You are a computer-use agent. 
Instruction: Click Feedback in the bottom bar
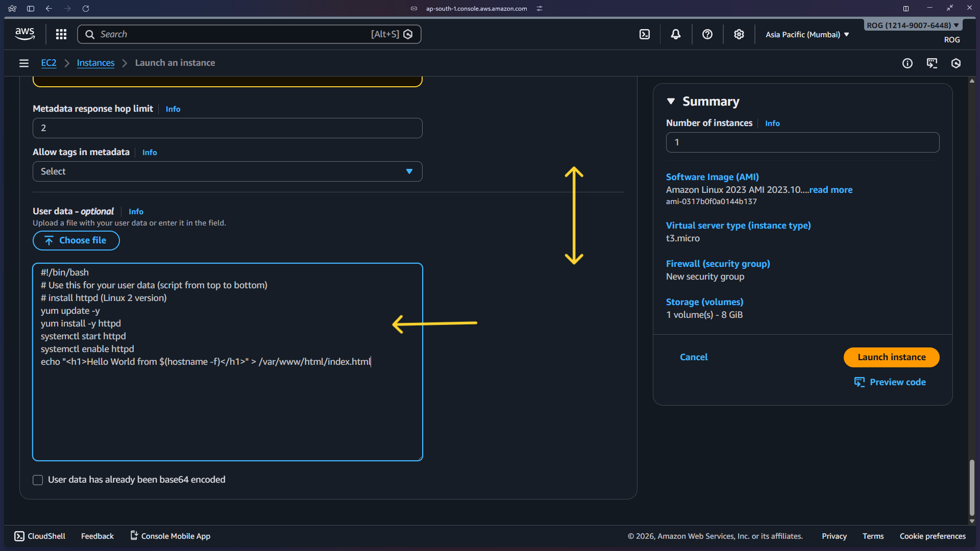click(97, 536)
